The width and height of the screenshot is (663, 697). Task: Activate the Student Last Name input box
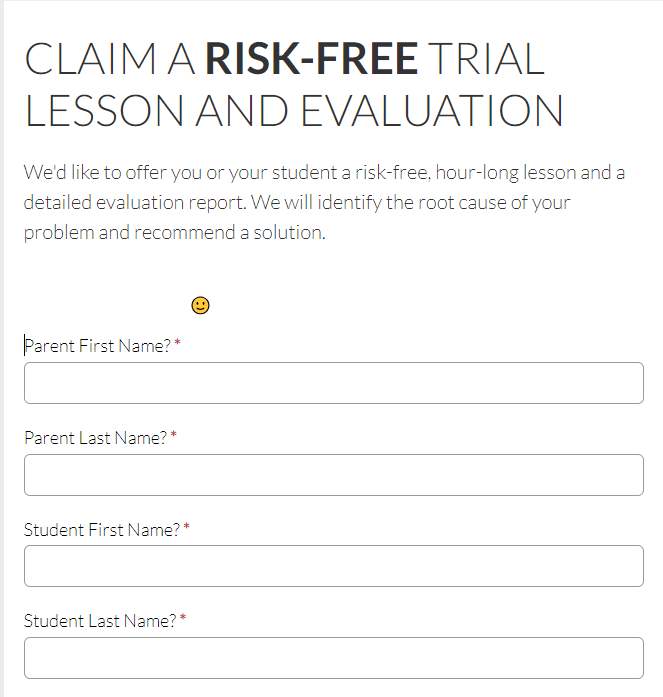pyautogui.click(x=334, y=658)
